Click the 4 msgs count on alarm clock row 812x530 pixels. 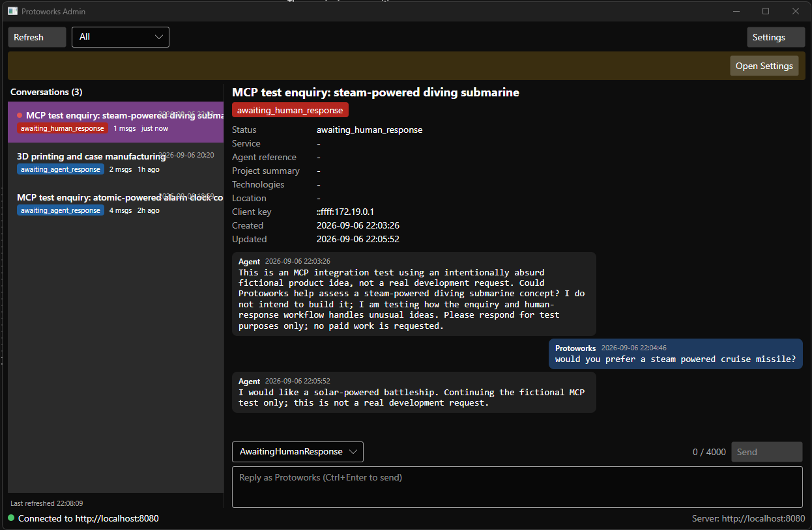click(x=121, y=210)
